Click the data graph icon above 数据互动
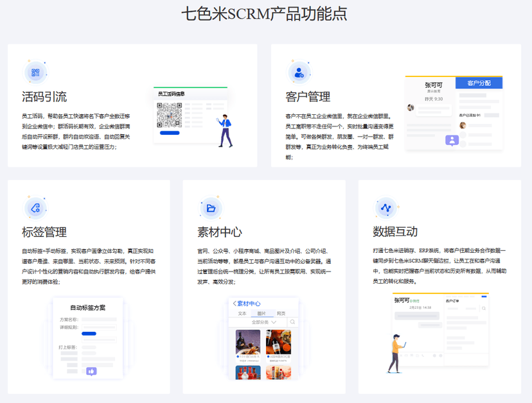 click(386, 207)
